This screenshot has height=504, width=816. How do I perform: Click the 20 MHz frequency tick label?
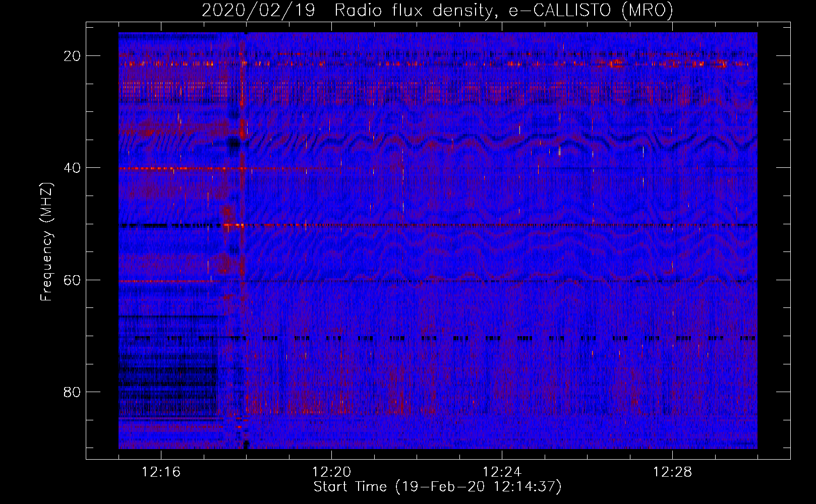coord(72,56)
